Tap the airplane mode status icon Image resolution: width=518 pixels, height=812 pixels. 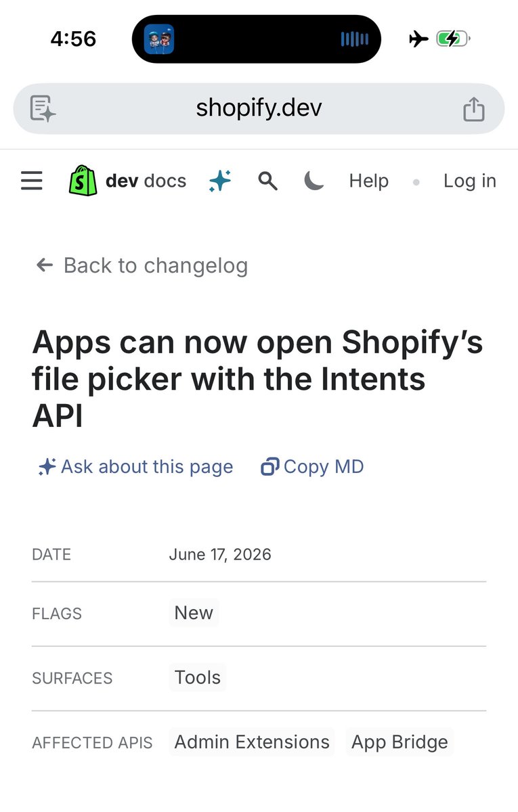coord(419,39)
